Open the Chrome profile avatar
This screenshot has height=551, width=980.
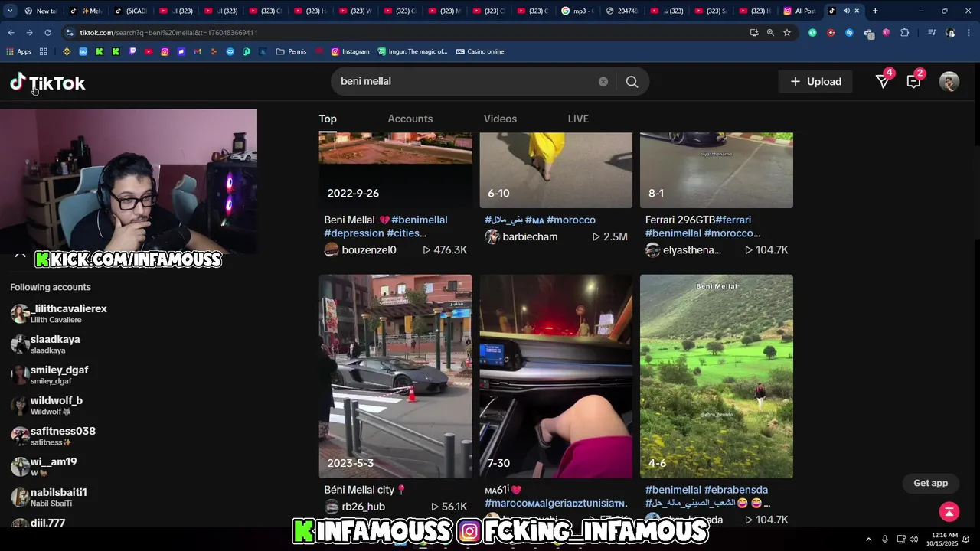[951, 33]
